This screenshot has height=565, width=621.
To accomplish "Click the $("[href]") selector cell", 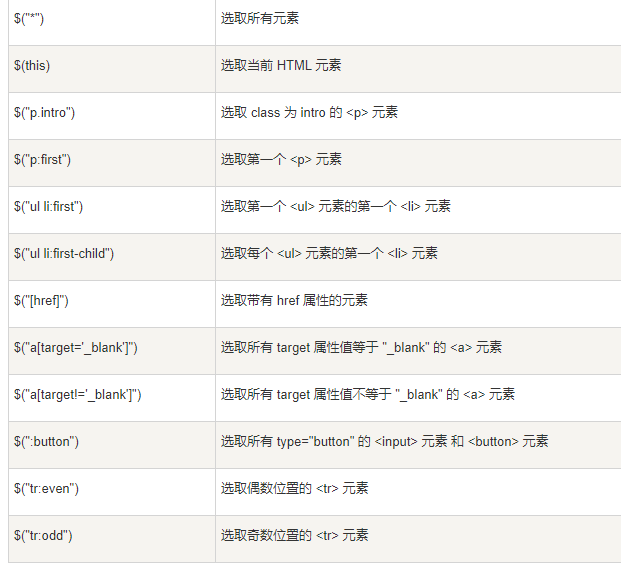I will 41,300.
